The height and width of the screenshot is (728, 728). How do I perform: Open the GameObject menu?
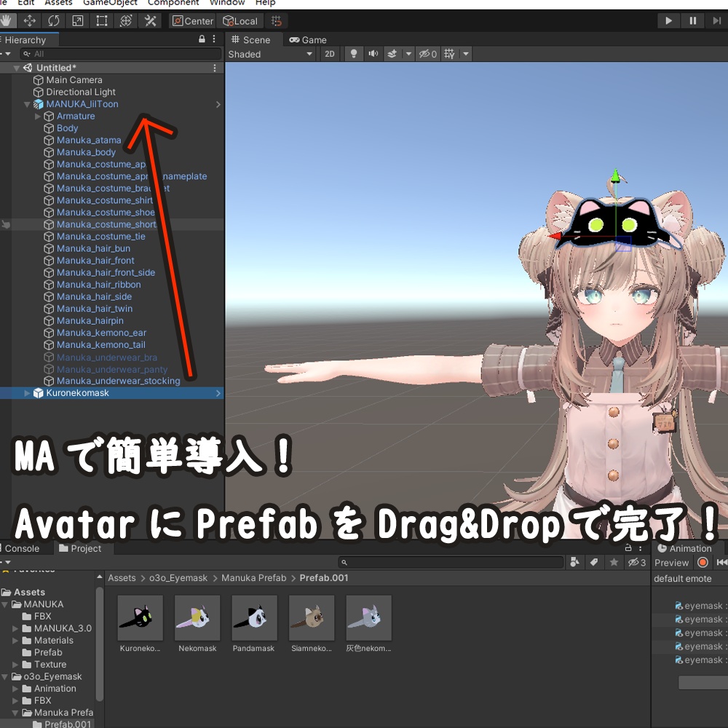point(110,3)
